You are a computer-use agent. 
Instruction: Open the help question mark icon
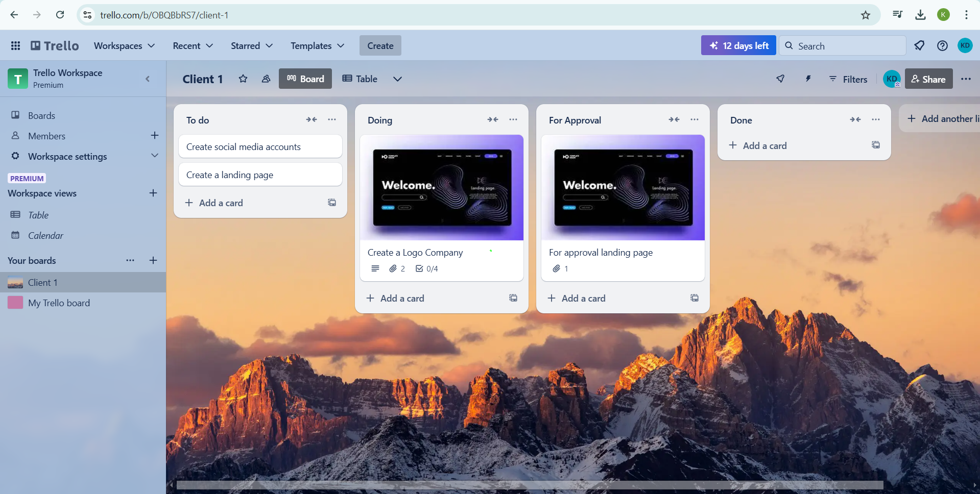[942, 46]
